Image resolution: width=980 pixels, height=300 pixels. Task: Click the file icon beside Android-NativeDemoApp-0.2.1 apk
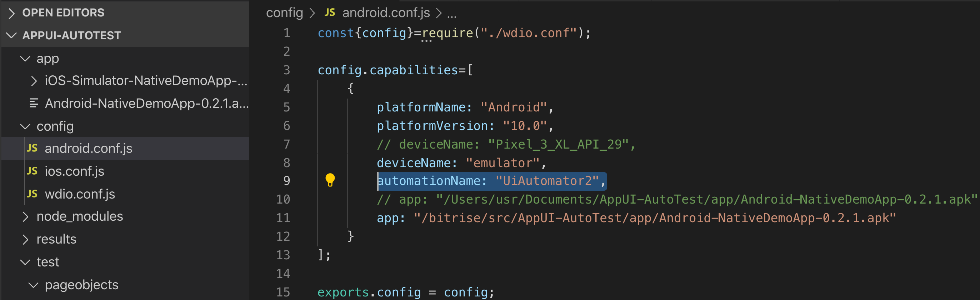tap(34, 103)
